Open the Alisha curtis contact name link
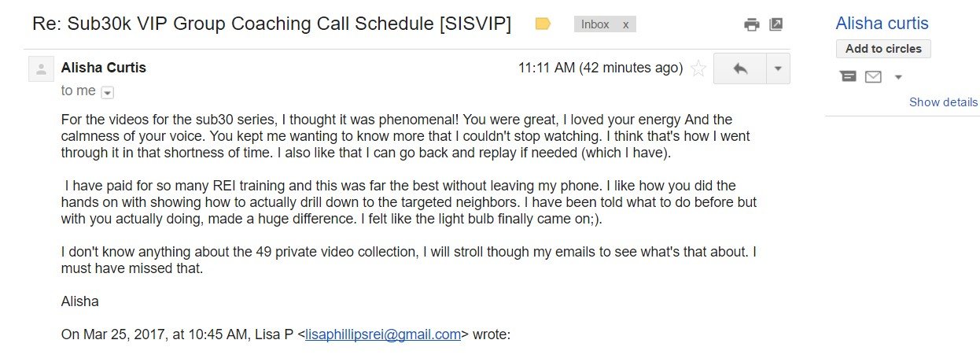This screenshot has height=362, width=980. click(882, 24)
